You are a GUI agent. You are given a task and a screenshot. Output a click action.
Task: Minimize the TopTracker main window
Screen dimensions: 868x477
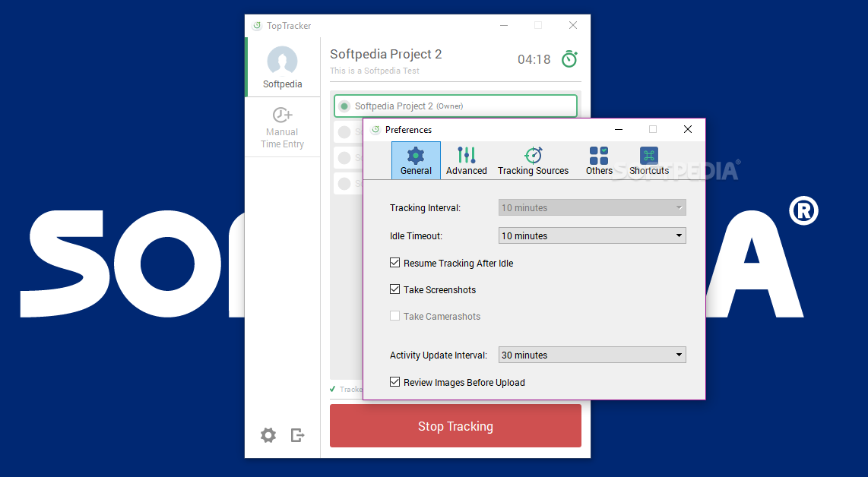[x=504, y=25]
